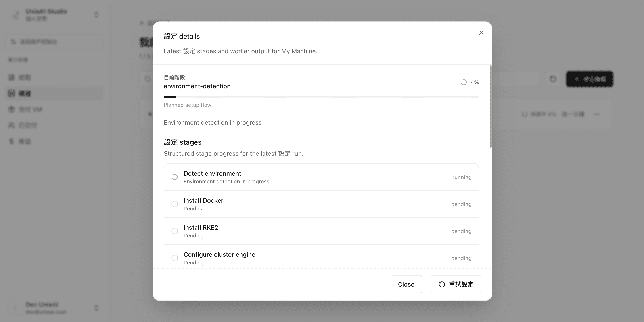Click the setup progress bar
Screen dimensions: 644x322
click(x=321, y=97)
